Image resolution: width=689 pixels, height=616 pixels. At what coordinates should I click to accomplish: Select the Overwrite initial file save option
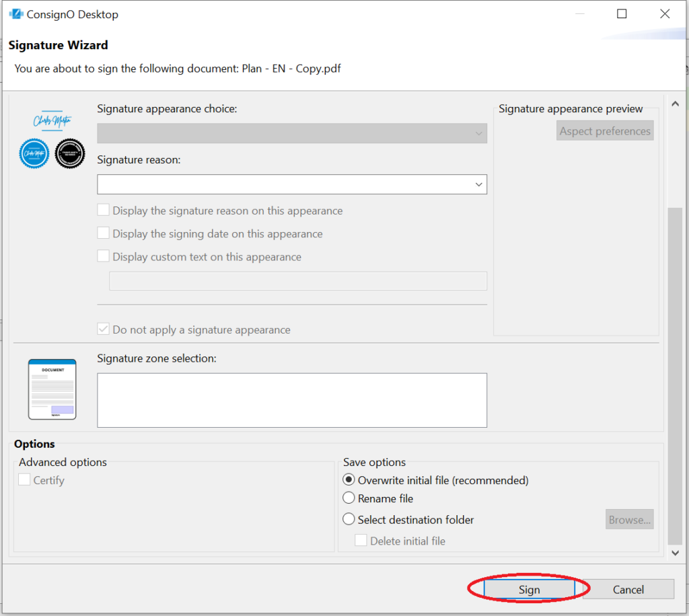pos(349,479)
